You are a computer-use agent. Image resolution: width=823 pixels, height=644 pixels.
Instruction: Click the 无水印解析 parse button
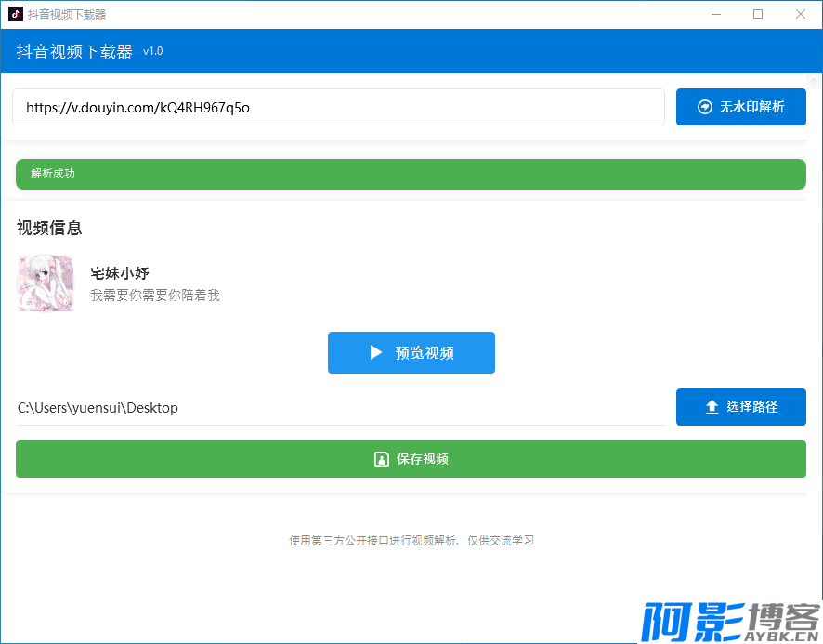(740, 107)
